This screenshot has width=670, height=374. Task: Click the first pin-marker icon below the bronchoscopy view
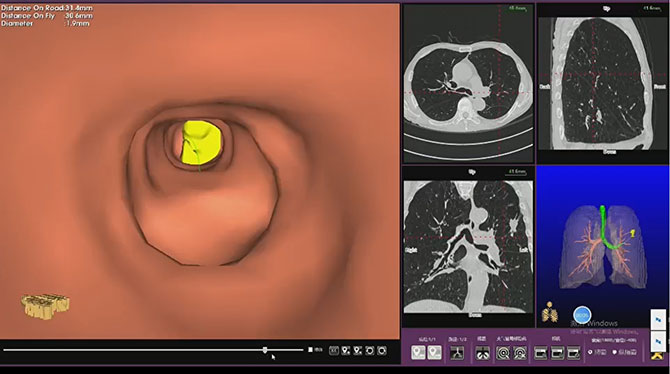(x=346, y=350)
